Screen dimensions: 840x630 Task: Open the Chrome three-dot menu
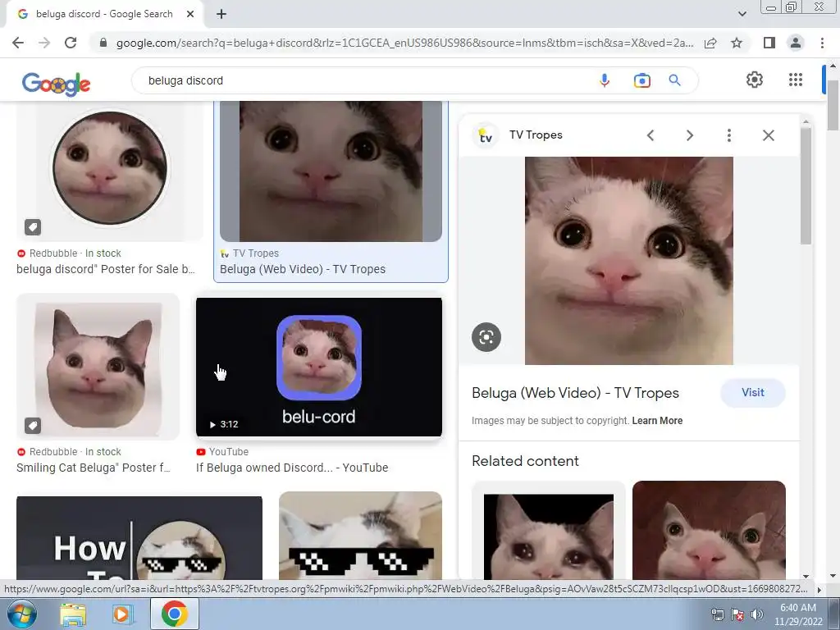822,43
